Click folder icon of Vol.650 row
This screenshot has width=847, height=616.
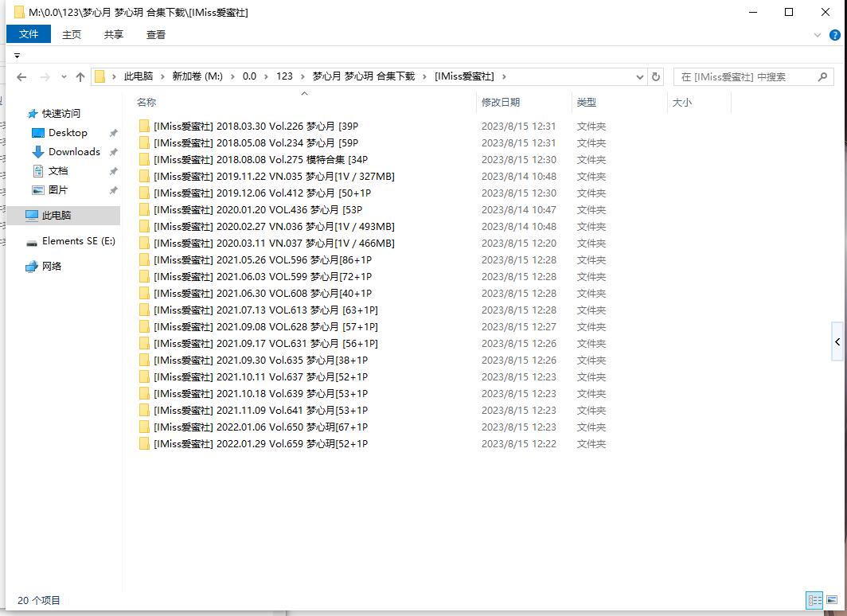click(144, 427)
